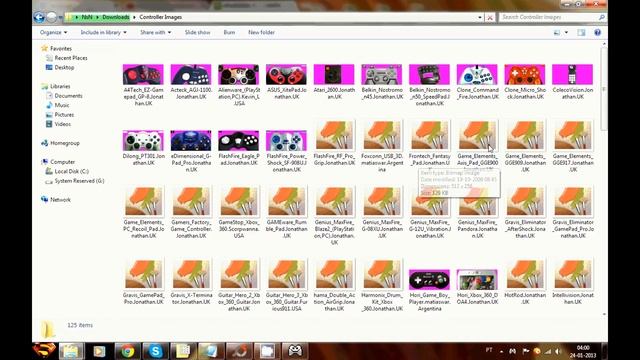This screenshot has height=360, width=640.
Task: Select the Belkin_Nostromo_n50_SpeedPad thumbnail
Action: click(429, 74)
